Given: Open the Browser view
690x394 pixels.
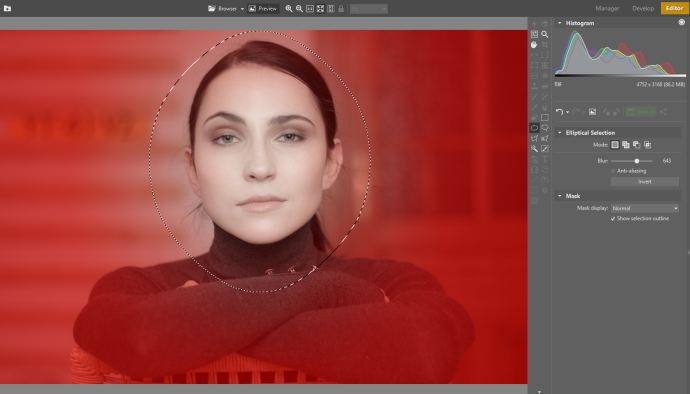Looking at the screenshot, I should (x=223, y=8).
